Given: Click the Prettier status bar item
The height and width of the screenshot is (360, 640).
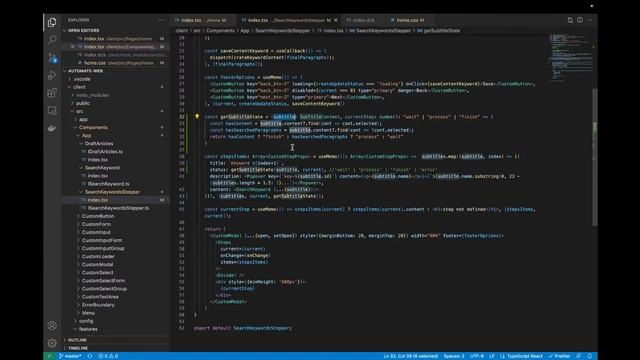Looking at the screenshot, I should (559, 356).
